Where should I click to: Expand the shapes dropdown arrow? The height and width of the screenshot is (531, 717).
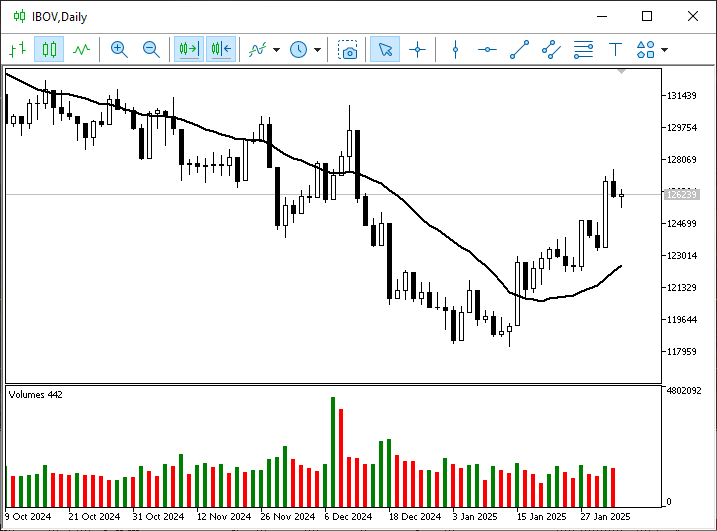(x=664, y=50)
